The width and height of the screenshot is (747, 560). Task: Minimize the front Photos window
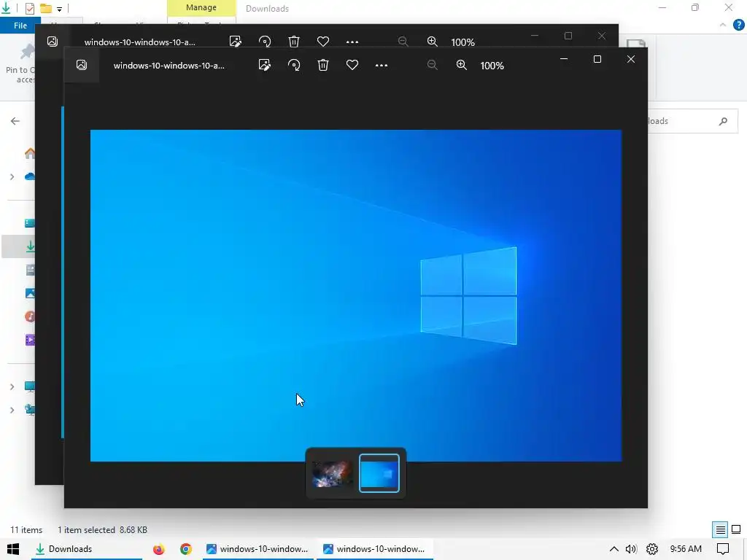(564, 59)
